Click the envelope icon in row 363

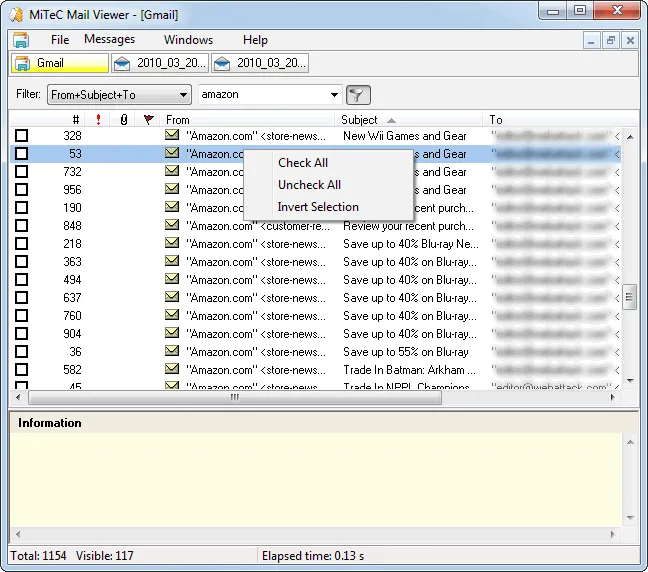(172, 261)
